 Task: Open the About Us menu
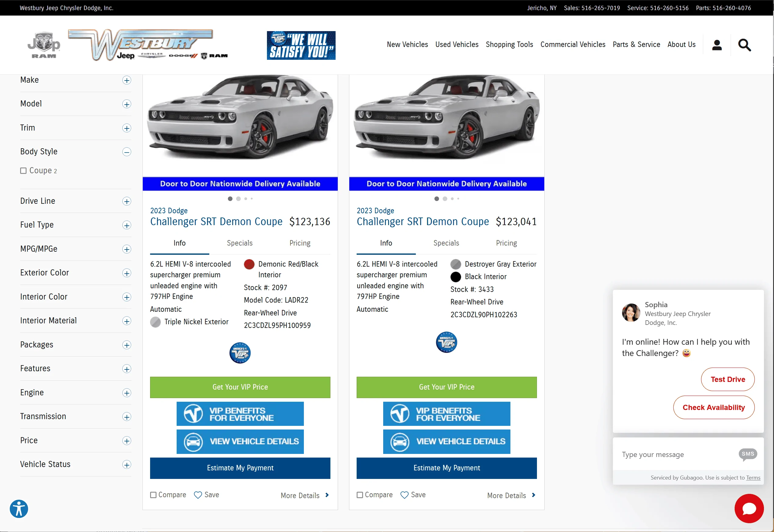coord(681,45)
